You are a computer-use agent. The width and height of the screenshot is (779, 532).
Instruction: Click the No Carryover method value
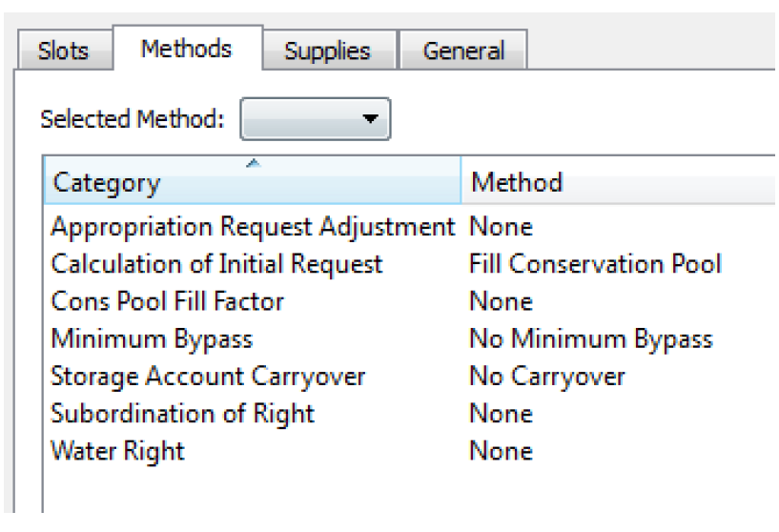pos(546,377)
